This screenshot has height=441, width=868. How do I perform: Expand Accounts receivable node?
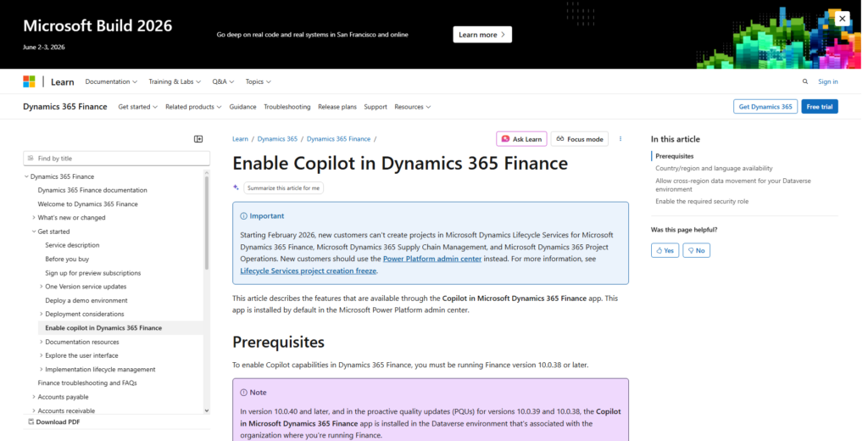[x=34, y=410]
